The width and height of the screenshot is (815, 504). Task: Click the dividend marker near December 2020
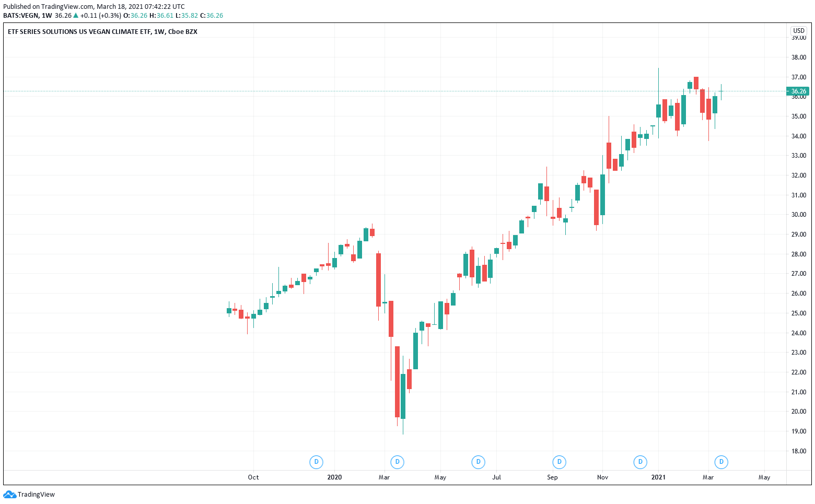(641, 462)
